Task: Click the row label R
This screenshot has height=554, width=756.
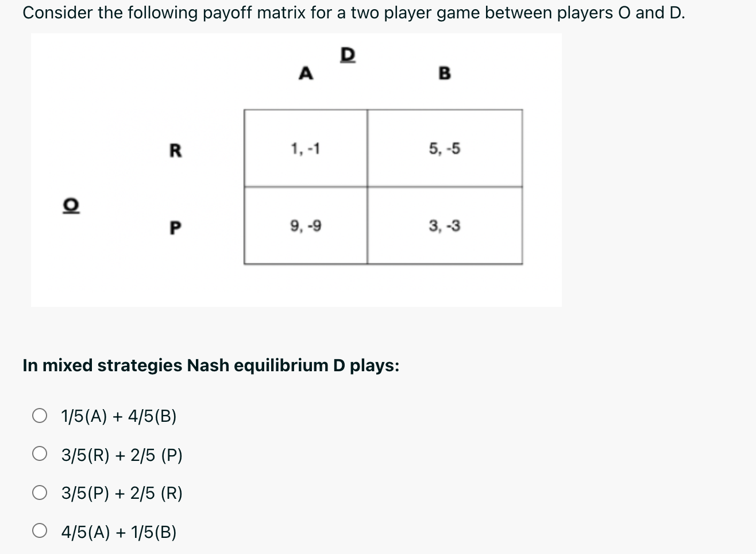Action: click(175, 151)
